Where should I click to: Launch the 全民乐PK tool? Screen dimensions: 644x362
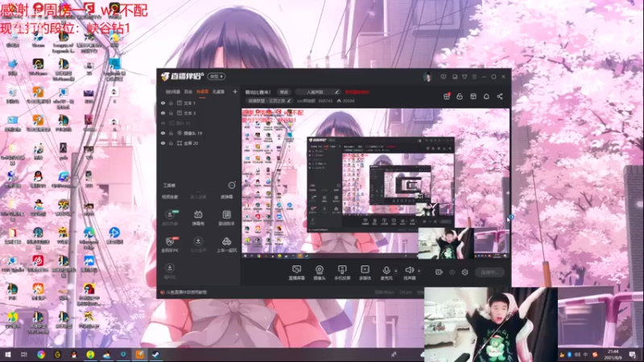point(170,245)
